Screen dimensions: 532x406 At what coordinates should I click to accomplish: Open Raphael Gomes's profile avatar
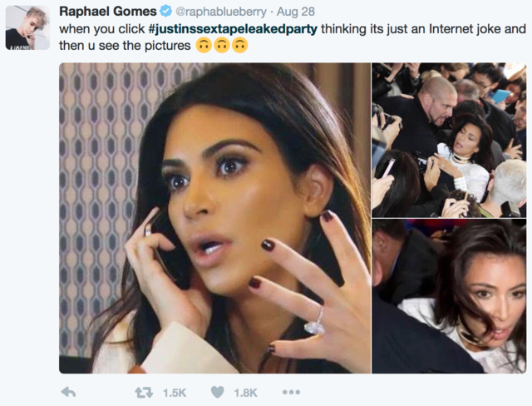pyautogui.click(x=27, y=27)
